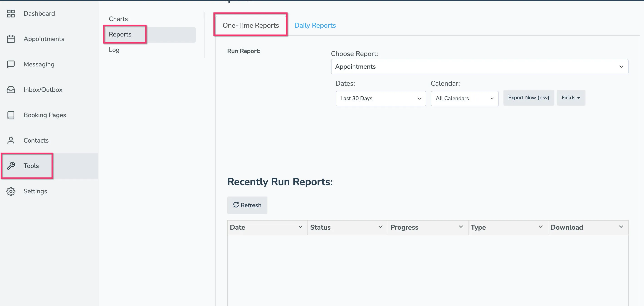Open Inbox/Outbox with the inbox icon
This screenshot has width=644, height=306.
click(11, 90)
